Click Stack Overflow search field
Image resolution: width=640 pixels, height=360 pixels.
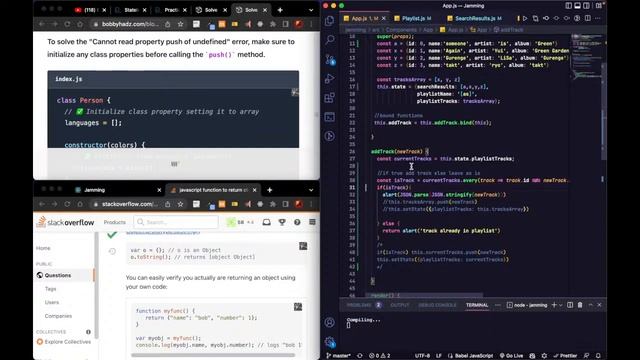[x=176, y=222]
